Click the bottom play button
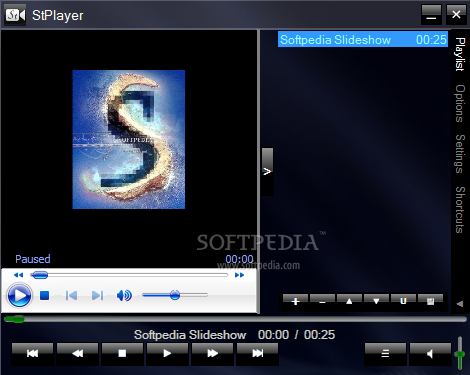Screen dimensions: 470x375 coord(167,353)
